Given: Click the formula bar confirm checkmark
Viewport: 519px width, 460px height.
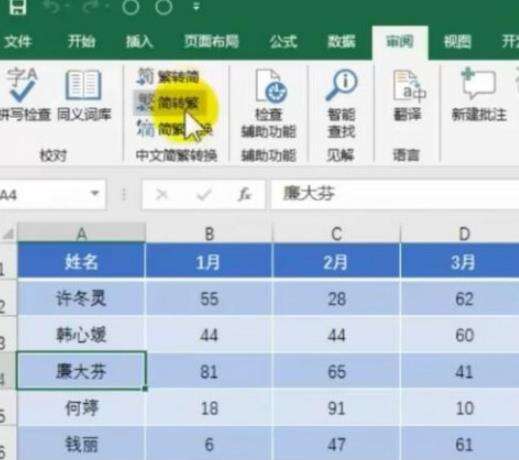Looking at the screenshot, I should pyautogui.click(x=204, y=194).
